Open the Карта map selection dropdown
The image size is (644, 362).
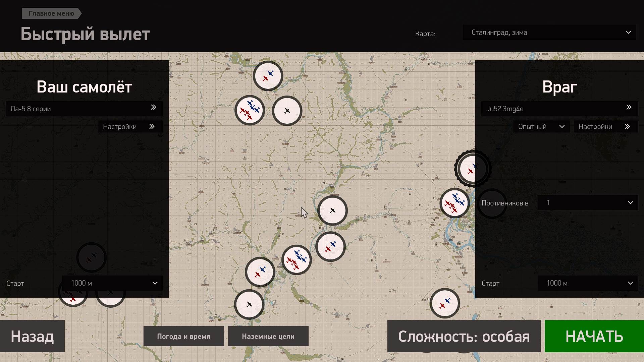(x=549, y=33)
